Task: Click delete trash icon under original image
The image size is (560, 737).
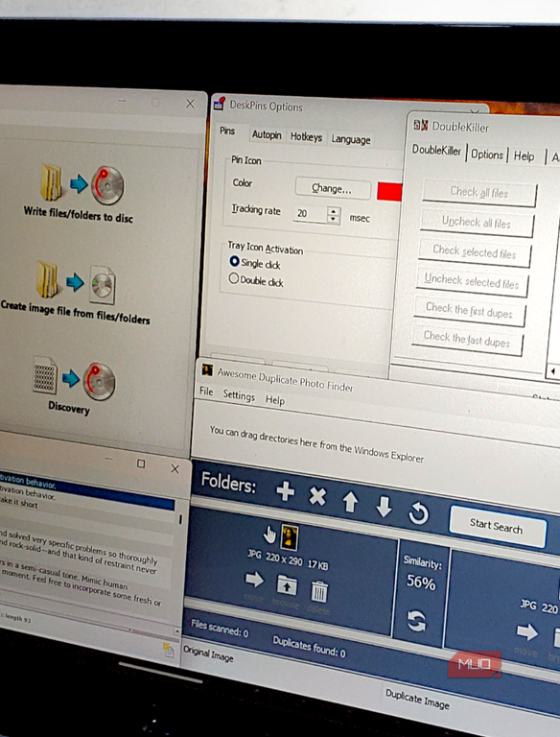Action: (319, 591)
